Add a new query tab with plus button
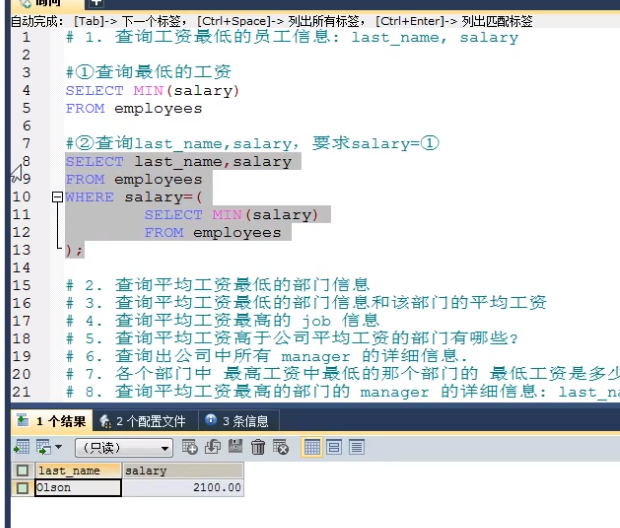Screen dimensions: 620x528 (96, 3)
